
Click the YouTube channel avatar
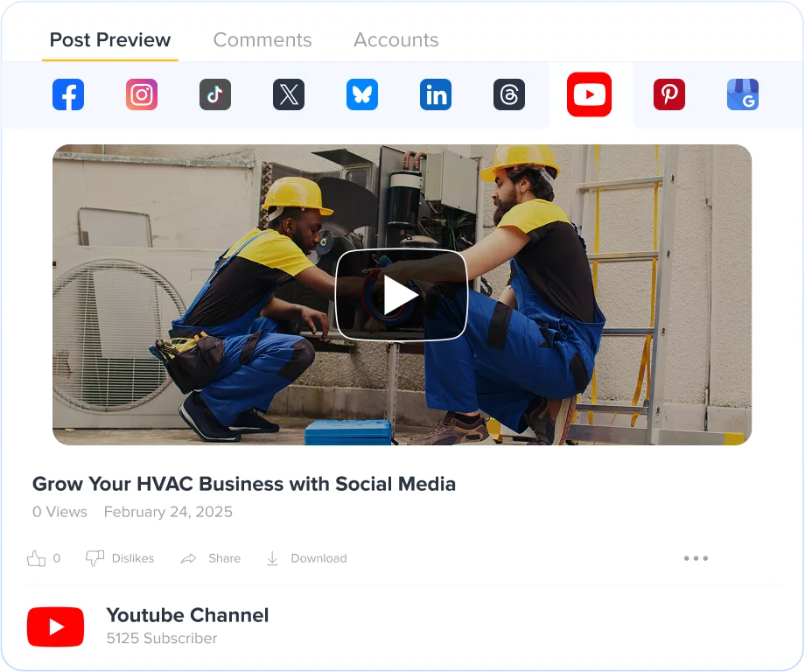coord(55,626)
